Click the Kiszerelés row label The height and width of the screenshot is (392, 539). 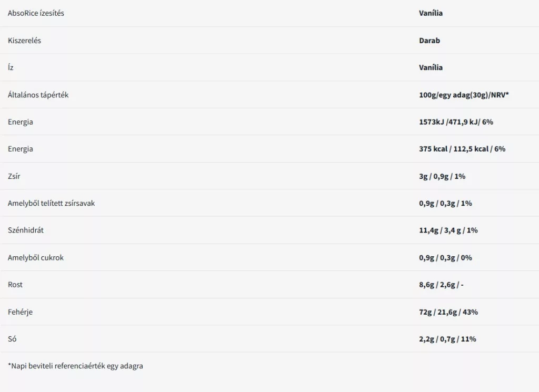click(24, 40)
